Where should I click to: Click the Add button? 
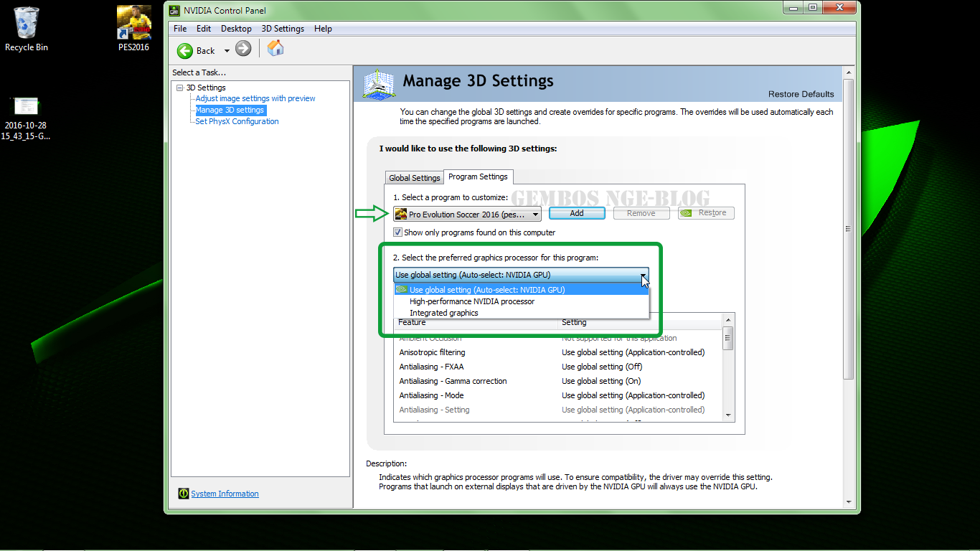click(x=577, y=213)
